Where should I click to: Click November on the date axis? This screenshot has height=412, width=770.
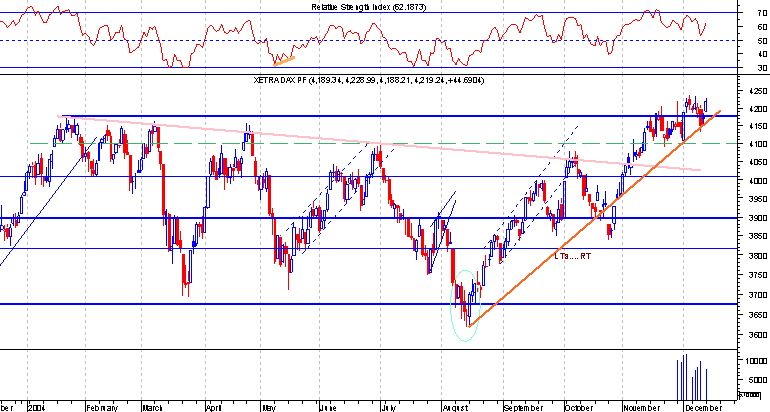[641, 408]
